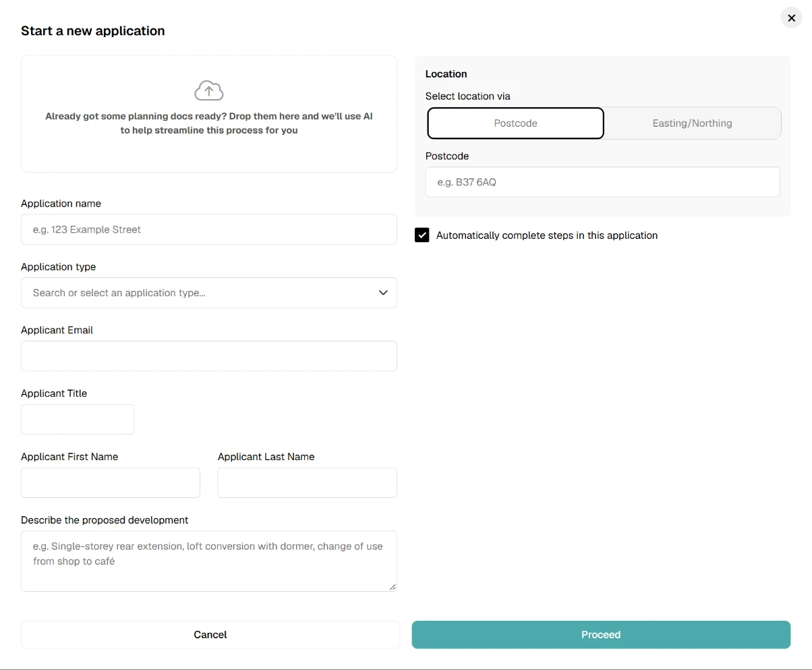The height and width of the screenshot is (670, 812).
Task: Select the Applicant Last Name field
Action: 307,483
